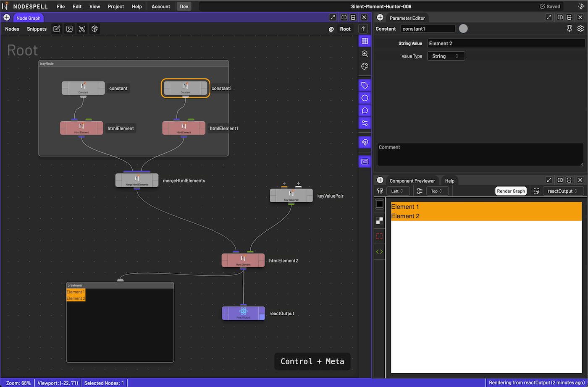588x387 pixels.
Task: Open the Value Type String dropdown
Action: click(446, 56)
